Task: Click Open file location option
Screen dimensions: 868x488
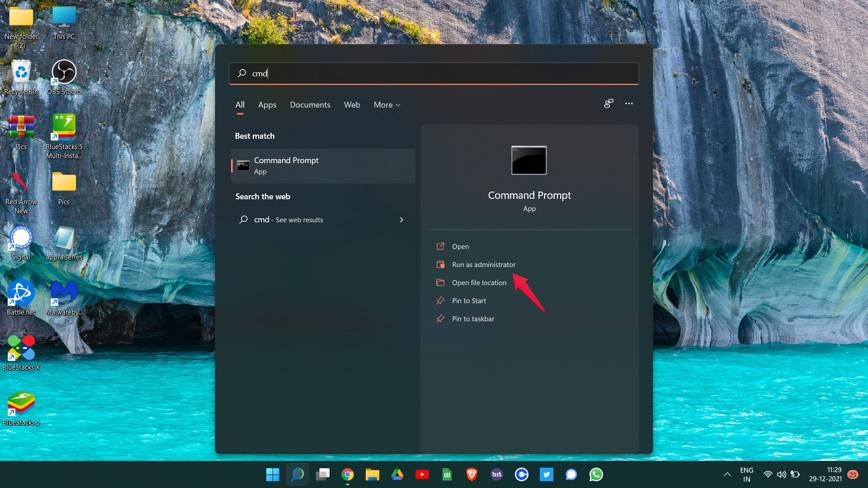Action: coord(479,282)
